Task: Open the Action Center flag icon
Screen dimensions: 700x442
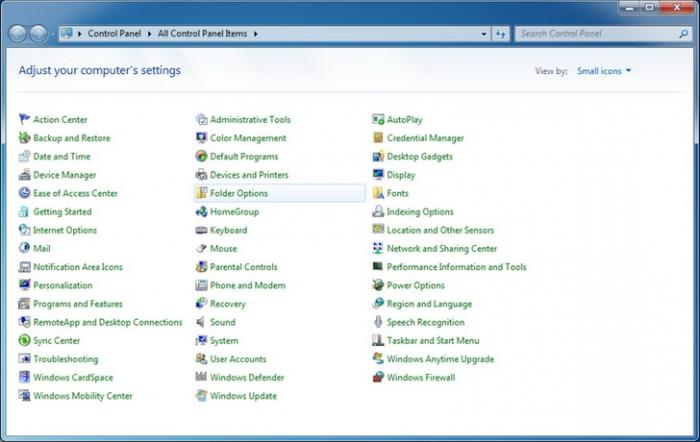Action: tap(24, 119)
